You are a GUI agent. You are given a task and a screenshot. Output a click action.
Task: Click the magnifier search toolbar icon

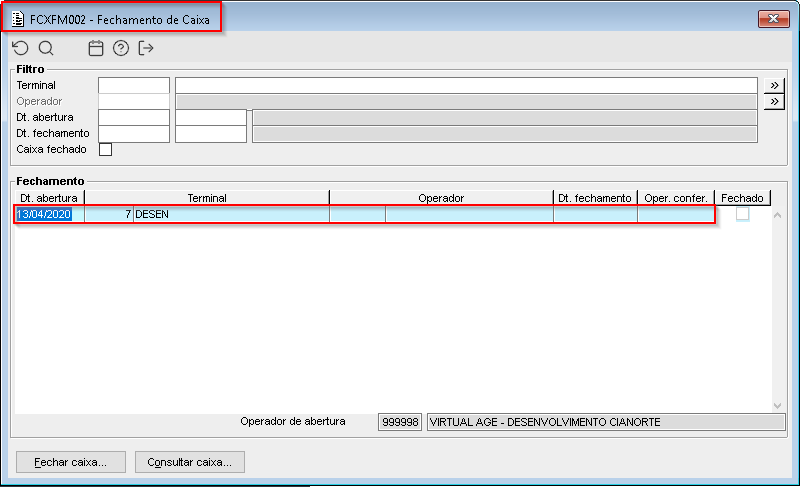tap(46, 48)
